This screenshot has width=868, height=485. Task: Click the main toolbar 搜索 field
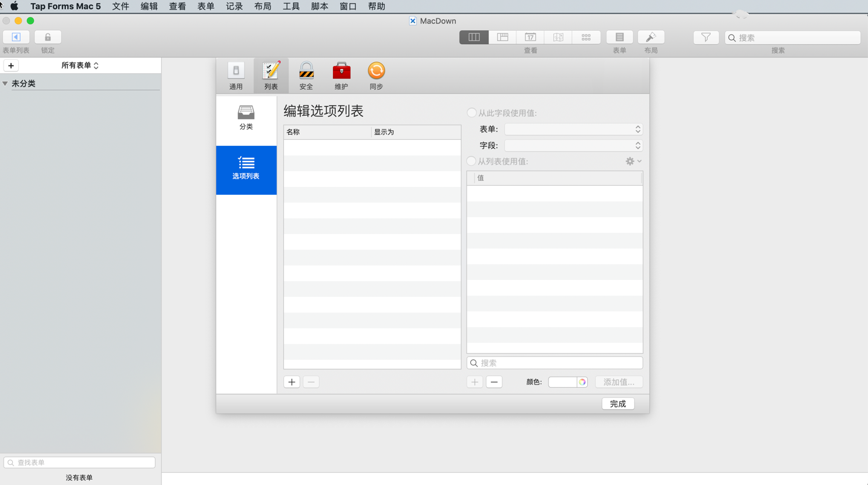pyautogui.click(x=792, y=37)
